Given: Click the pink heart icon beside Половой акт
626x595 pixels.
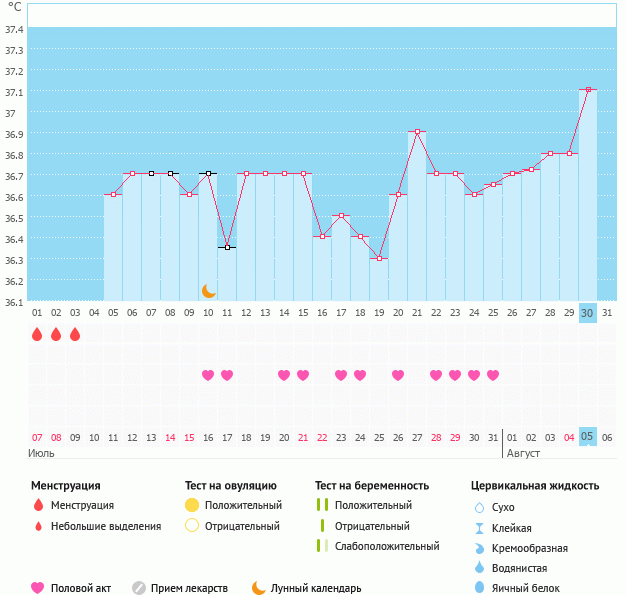Looking at the screenshot, I should [x=38, y=588].
